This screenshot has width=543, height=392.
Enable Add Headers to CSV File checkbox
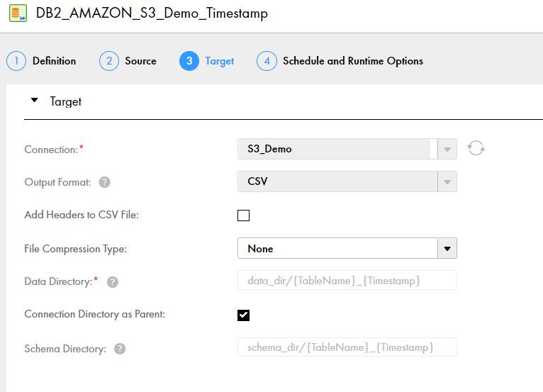pos(243,215)
